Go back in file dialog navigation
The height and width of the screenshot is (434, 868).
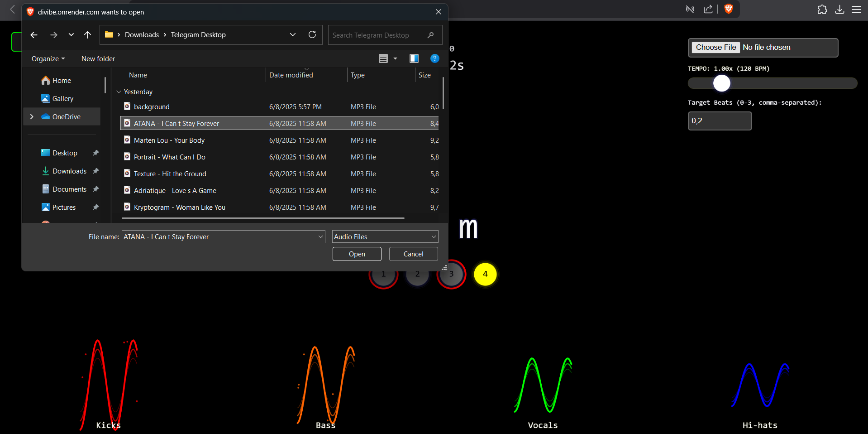point(34,35)
